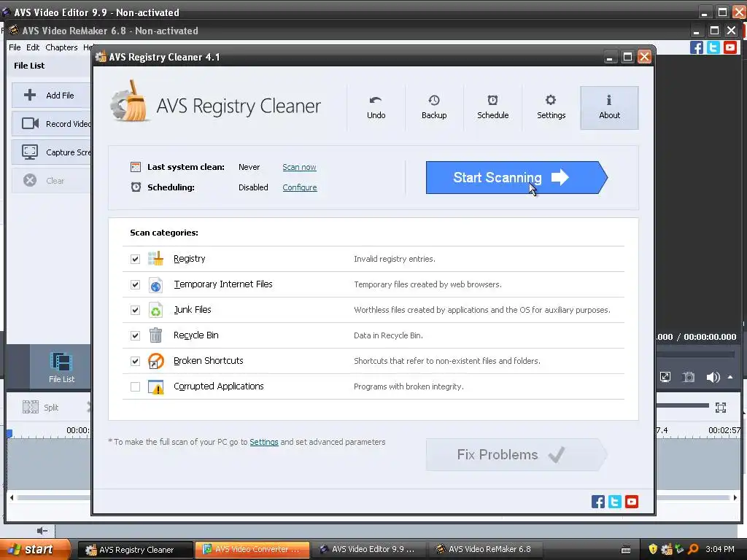Click Capture Screen in Video ReMaker
Viewport: 747px width, 560px height.
[52, 152]
